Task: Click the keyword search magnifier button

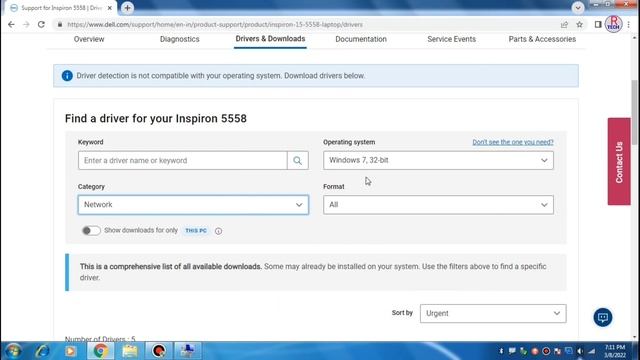Action: click(x=298, y=160)
